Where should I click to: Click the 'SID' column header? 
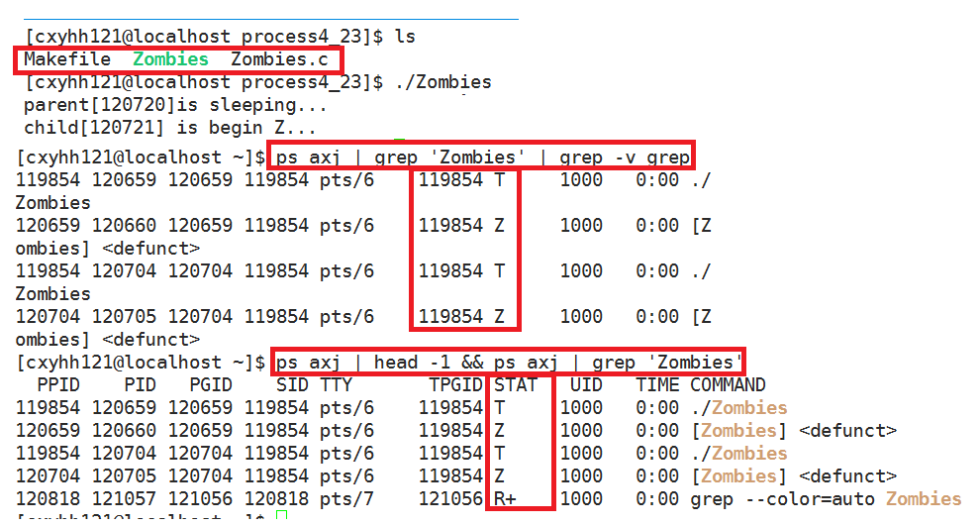pos(292,384)
